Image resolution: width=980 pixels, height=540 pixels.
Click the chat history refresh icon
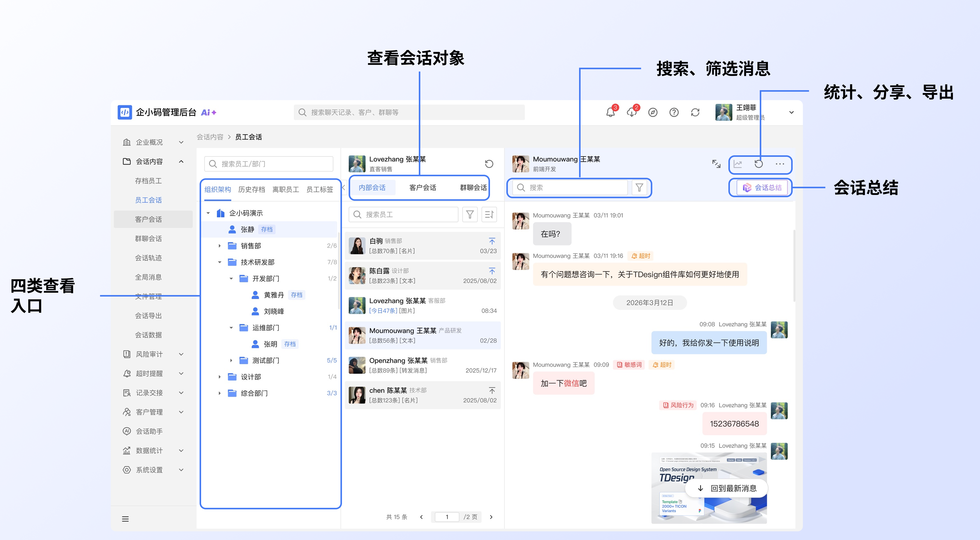click(758, 164)
